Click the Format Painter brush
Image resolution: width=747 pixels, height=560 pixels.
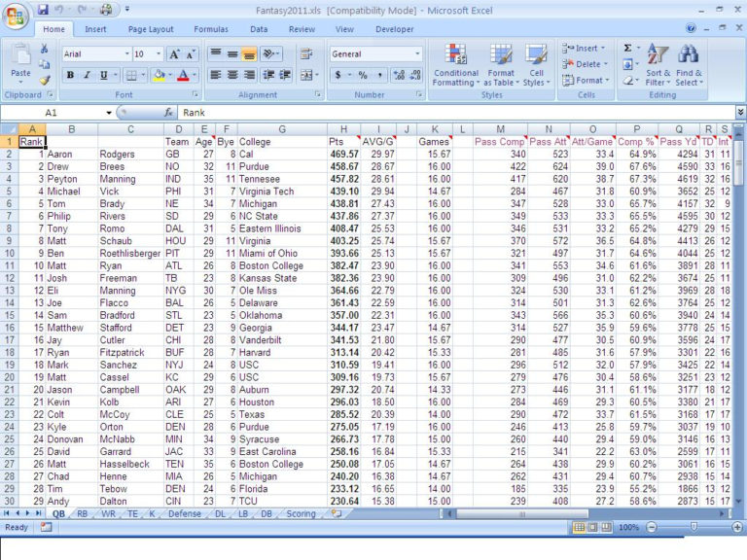[45, 81]
